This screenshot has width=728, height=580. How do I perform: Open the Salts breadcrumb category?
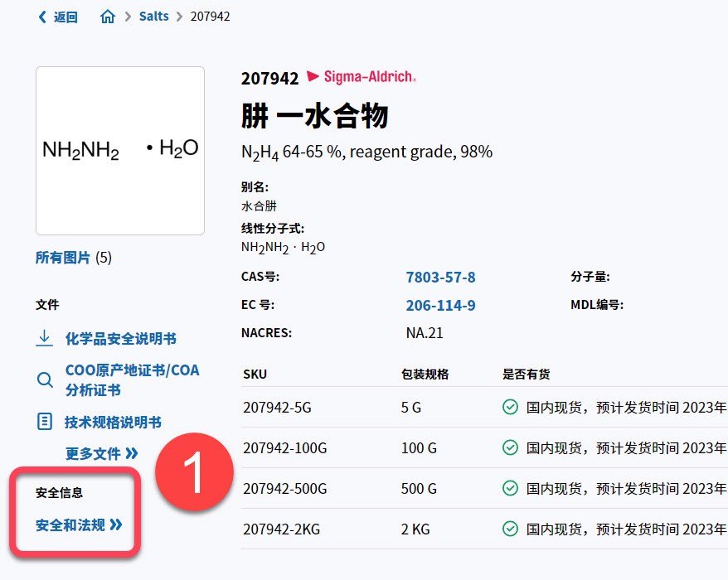click(153, 17)
